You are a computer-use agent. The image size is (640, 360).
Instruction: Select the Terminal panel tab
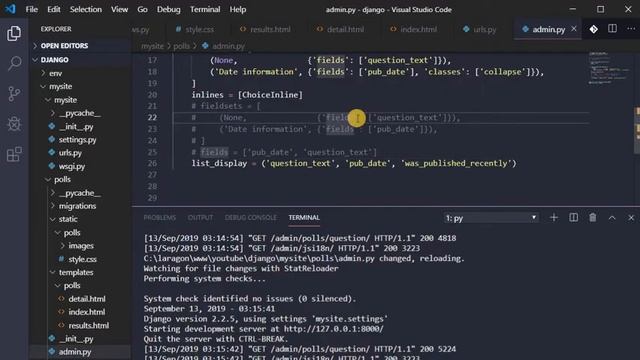[x=304, y=218]
